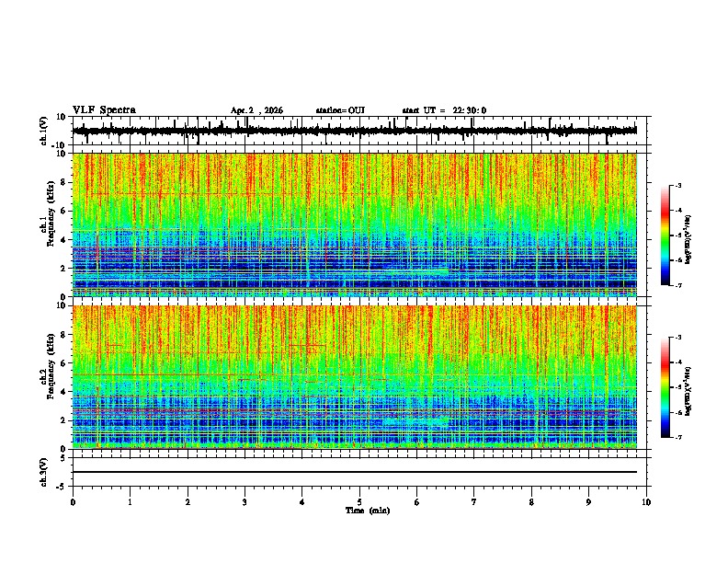Click time axis tick label "4"
Screen dimensions: 728x563
(302, 502)
